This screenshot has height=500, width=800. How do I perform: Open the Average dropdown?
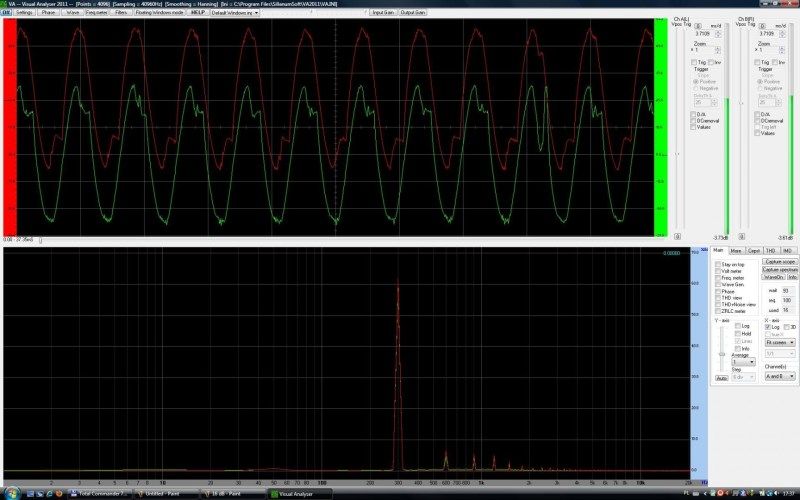[743, 362]
